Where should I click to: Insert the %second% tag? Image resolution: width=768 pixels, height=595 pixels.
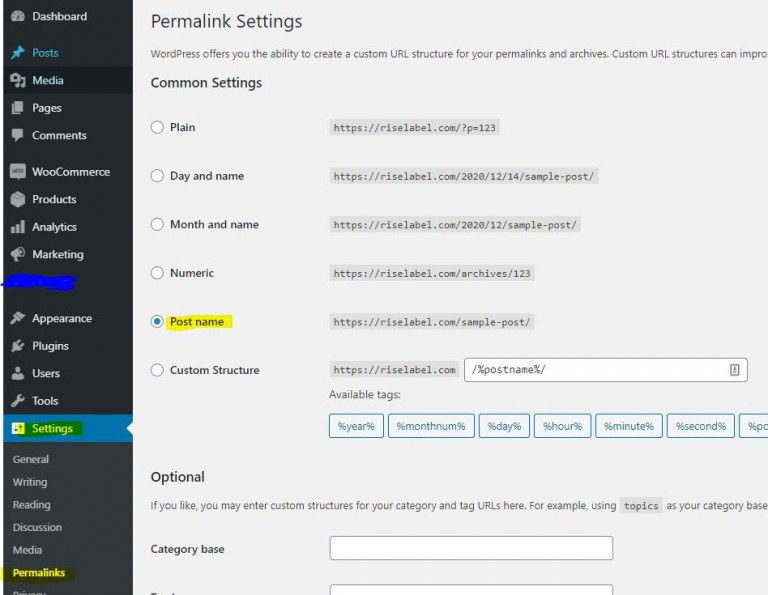pyautogui.click(x=700, y=426)
